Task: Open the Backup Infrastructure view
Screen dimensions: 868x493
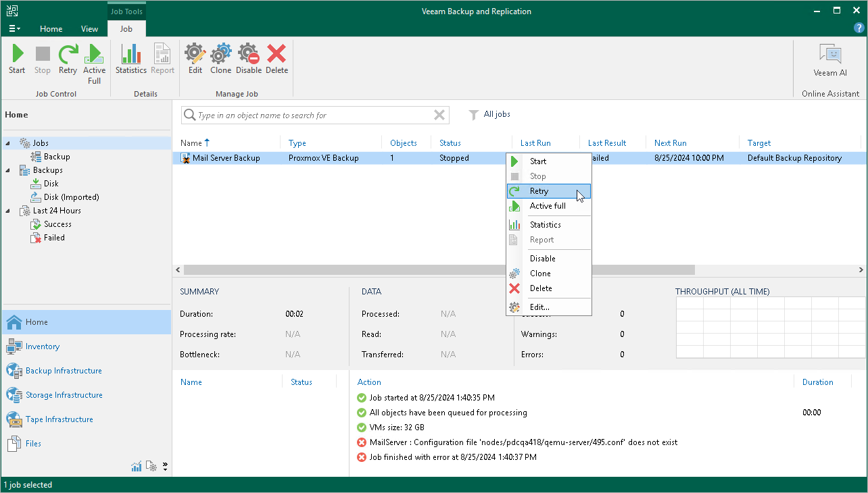Action: pyautogui.click(x=87, y=371)
